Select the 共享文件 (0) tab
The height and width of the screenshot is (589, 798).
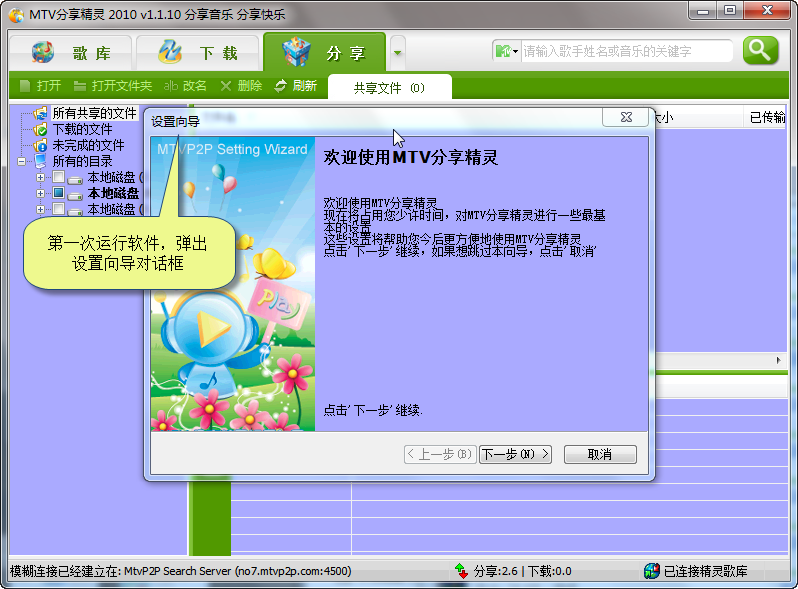pyautogui.click(x=390, y=88)
